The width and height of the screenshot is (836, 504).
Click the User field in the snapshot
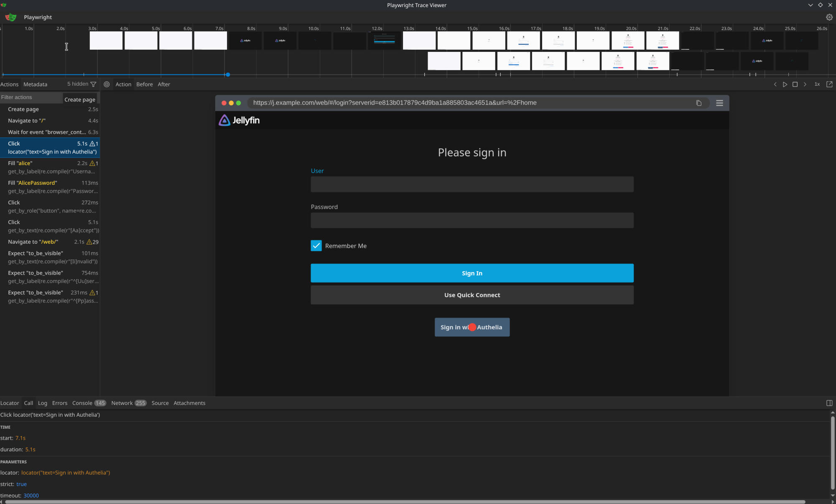[472, 184]
